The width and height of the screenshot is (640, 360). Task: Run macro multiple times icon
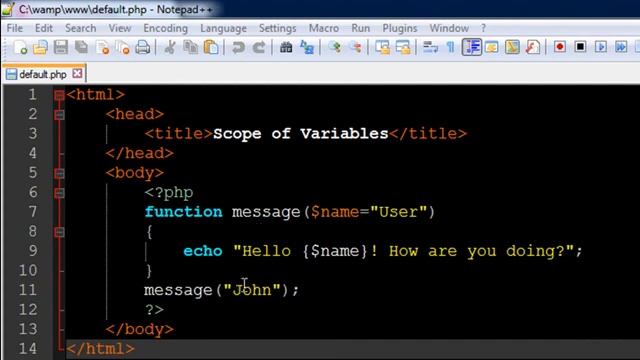click(621, 47)
